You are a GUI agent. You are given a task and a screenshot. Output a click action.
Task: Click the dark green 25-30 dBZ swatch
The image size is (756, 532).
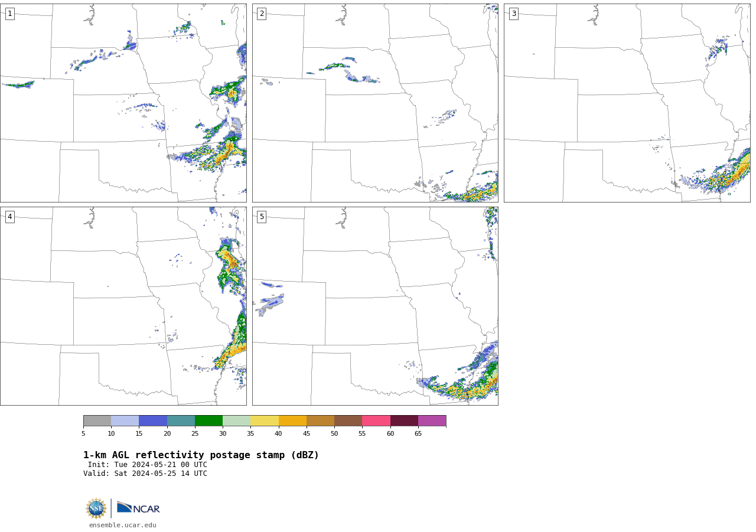(208, 421)
